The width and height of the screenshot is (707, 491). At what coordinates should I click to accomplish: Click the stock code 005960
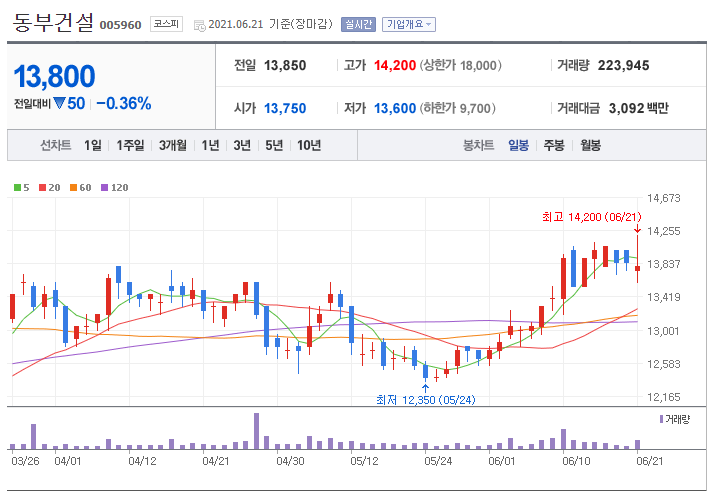point(120,25)
